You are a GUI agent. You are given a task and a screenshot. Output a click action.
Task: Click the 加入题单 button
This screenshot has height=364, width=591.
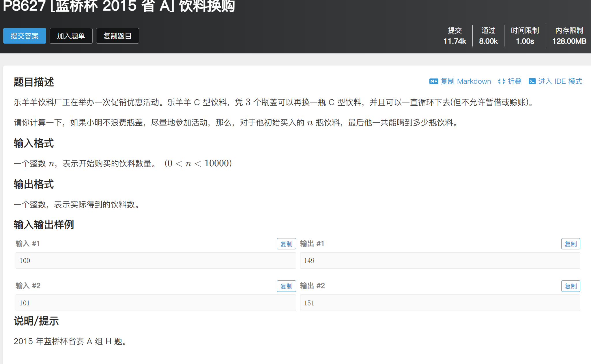click(71, 36)
